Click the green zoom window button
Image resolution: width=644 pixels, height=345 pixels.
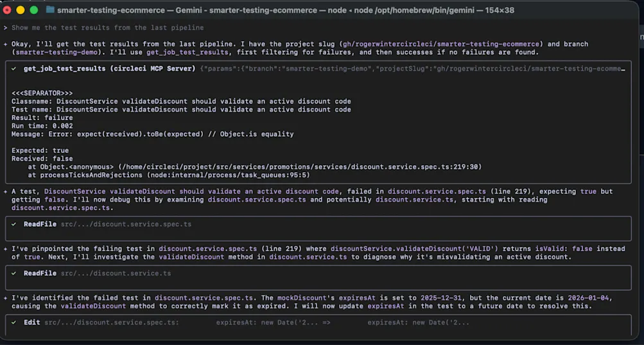coord(34,10)
